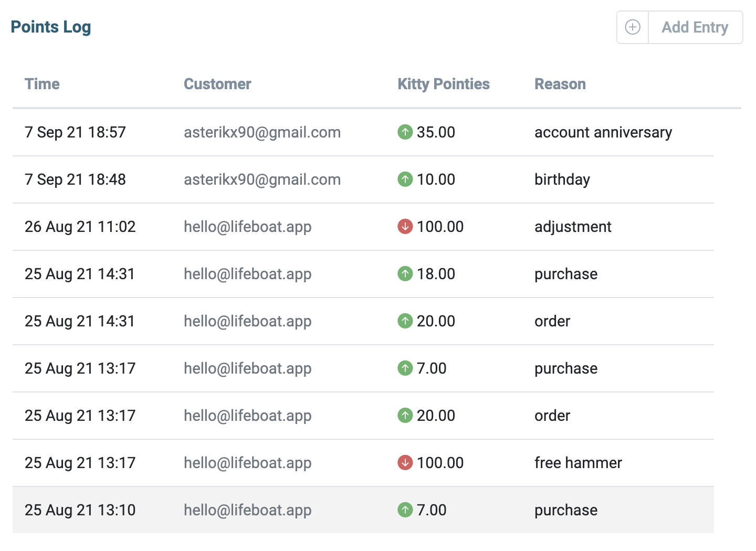Click the Add Entry button label

click(x=695, y=27)
